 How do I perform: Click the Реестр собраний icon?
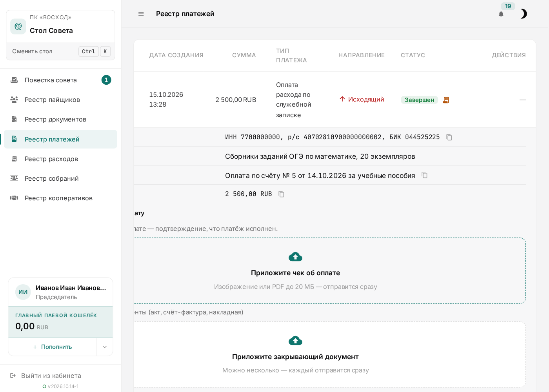pos(14,178)
